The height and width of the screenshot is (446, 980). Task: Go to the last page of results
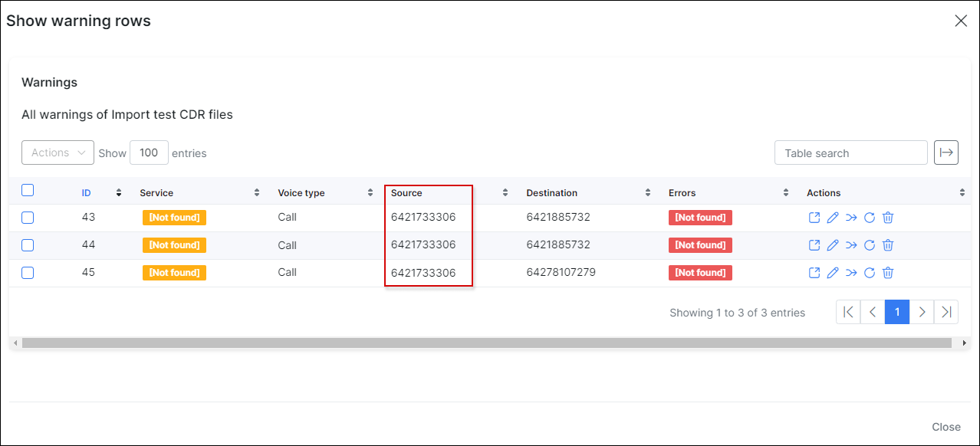coord(946,312)
